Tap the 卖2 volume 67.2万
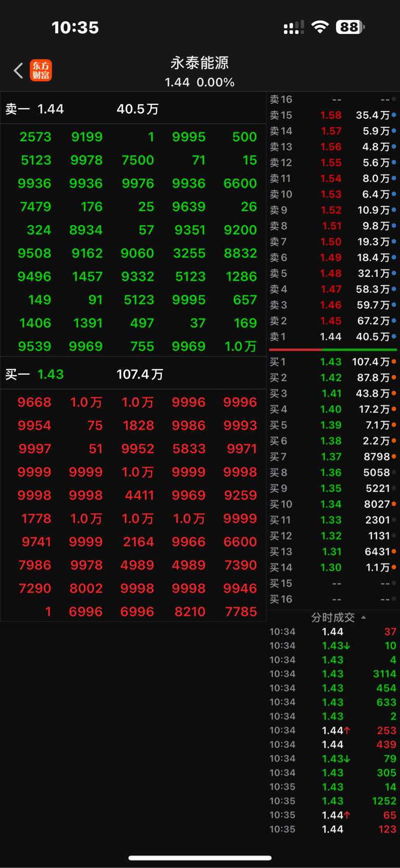The width and height of the screenshot is (400, 868). pos(372,321)
